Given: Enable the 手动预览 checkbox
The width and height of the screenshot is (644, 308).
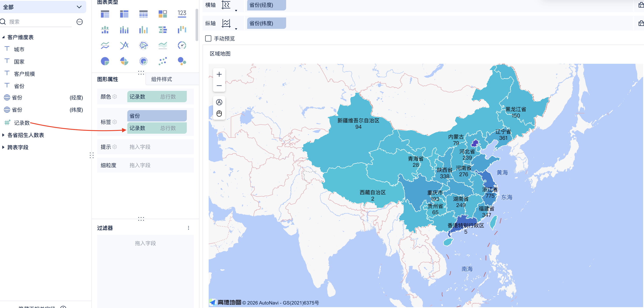Looking at the screenshot, I should click(208, 38).
